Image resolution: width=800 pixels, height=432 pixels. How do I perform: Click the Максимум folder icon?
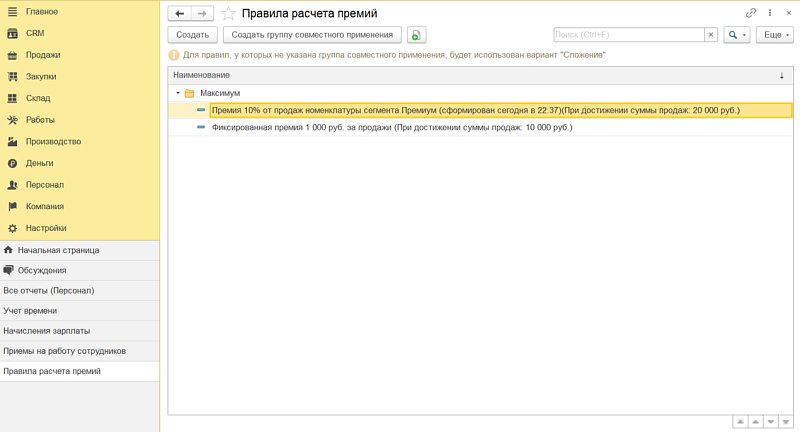coord(189,93)
